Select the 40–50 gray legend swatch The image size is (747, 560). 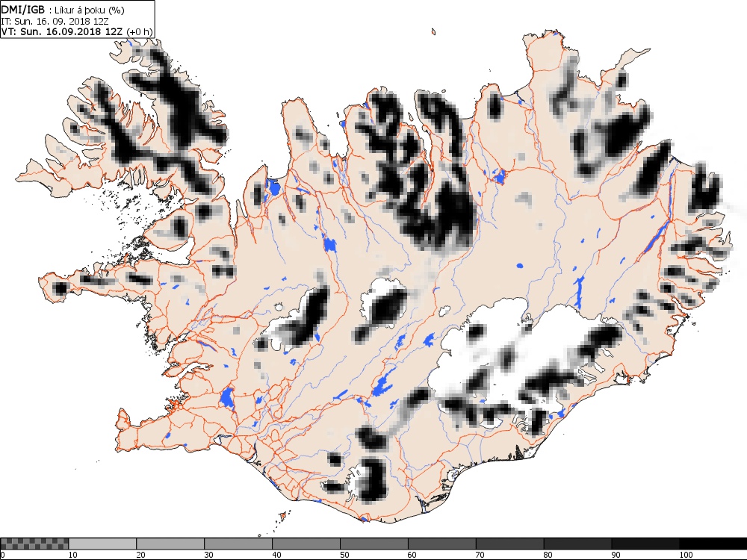pyautogui.click(x=306, y=544)
